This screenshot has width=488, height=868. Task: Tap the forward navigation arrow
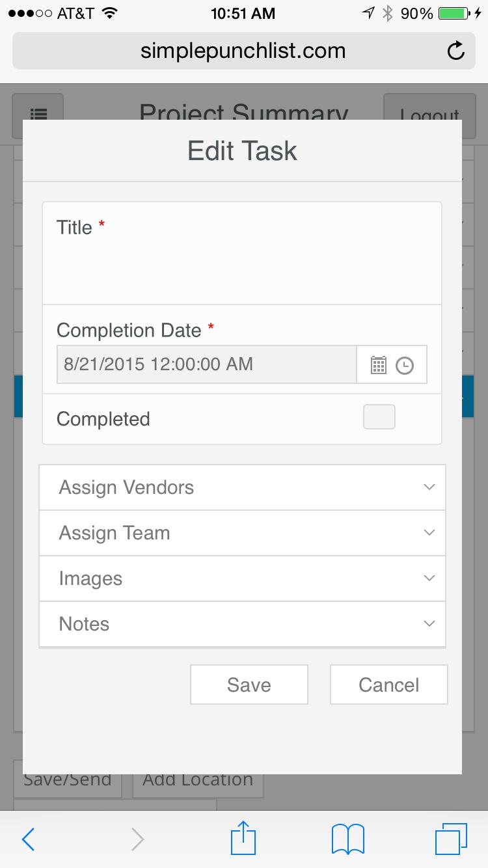tap(137, 839)
